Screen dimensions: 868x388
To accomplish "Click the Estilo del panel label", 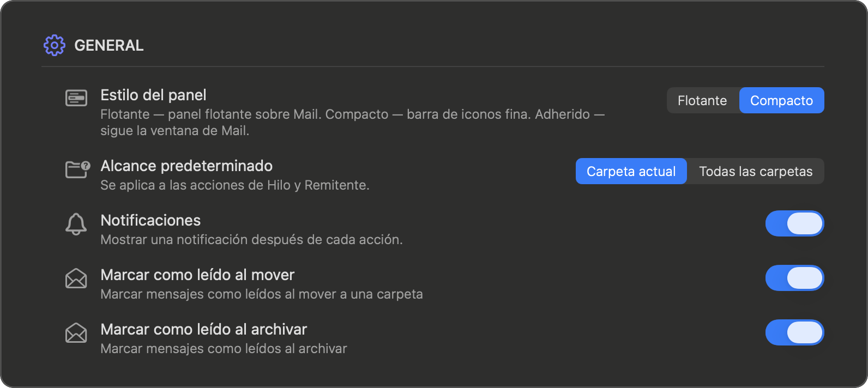I will click(x=153, y=95).
